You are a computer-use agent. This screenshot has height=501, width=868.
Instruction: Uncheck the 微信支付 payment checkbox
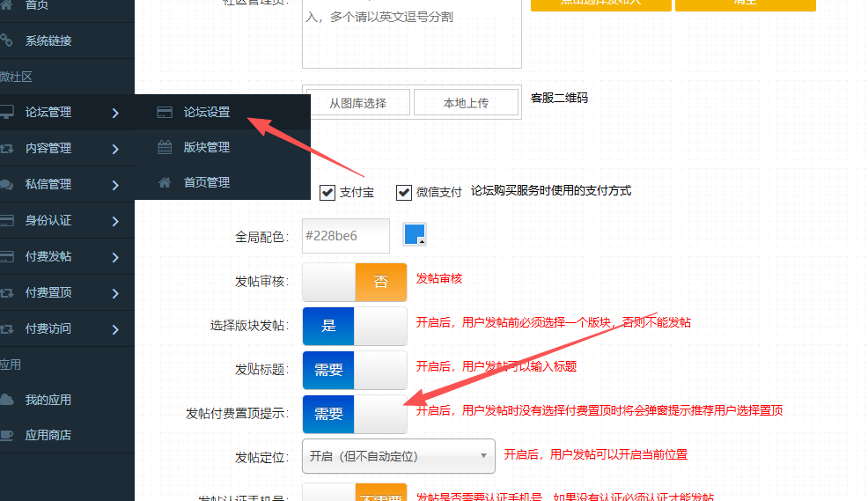coord(404,192)
